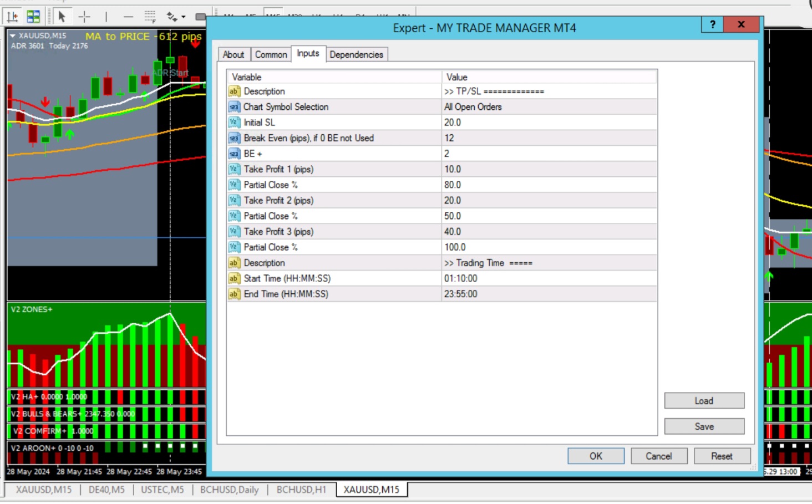Select the cursor arrow tool
This screenshot has width=812, height=504.
point(62,17)
